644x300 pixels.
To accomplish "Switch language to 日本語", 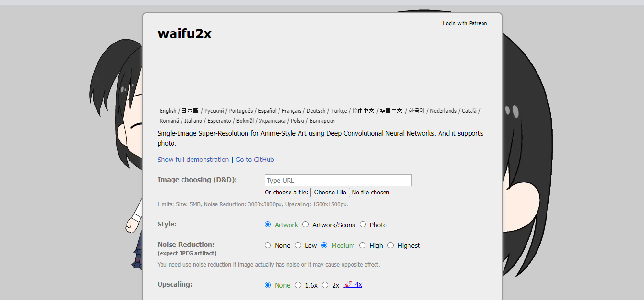I will 190,111.
